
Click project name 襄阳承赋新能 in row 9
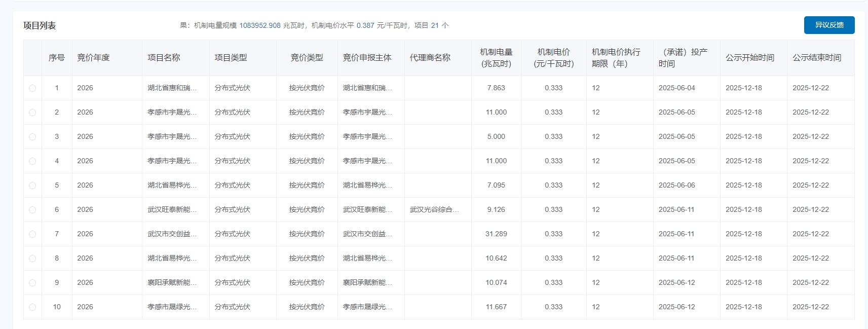click(x=172, y=282)
